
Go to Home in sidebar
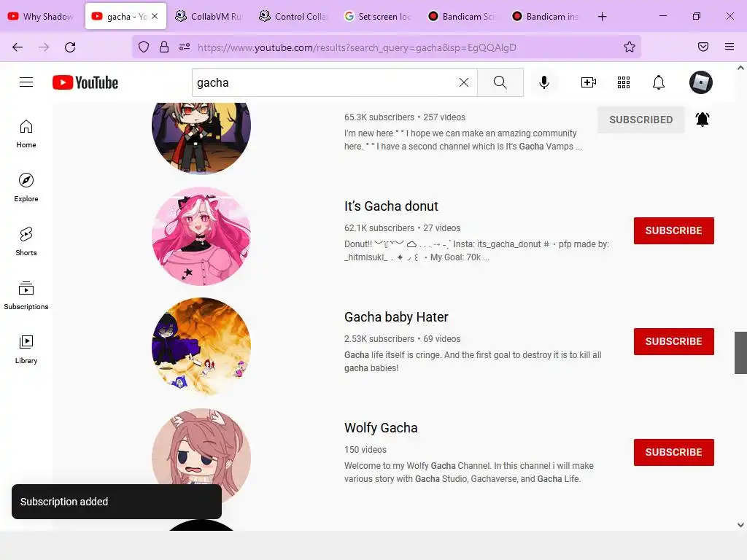pos(26,134)
